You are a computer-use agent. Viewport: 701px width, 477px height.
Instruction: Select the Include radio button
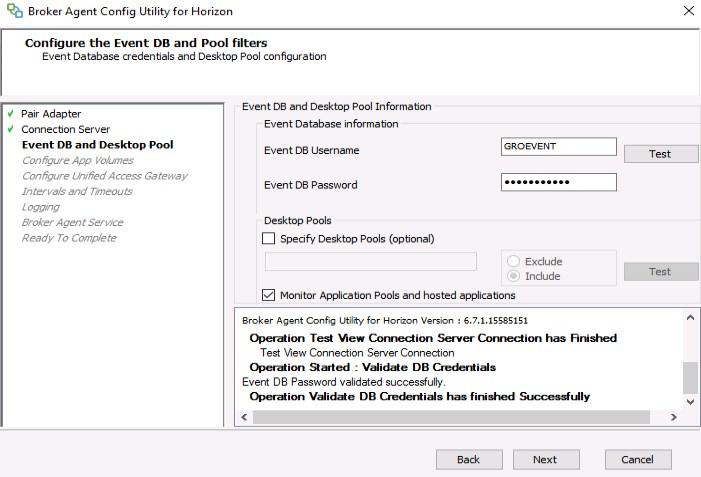(513, 276)
